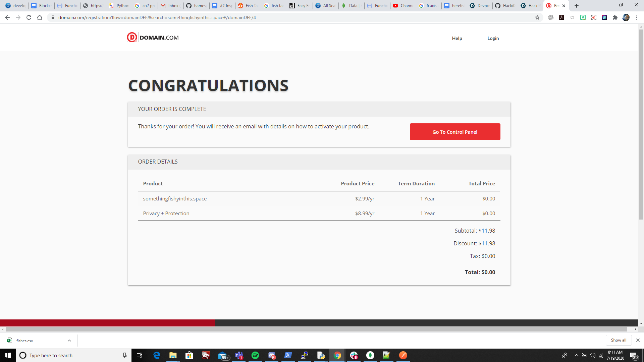Switch to the Inbox Gmail tab
644x362 pixels.
[170, 6]
